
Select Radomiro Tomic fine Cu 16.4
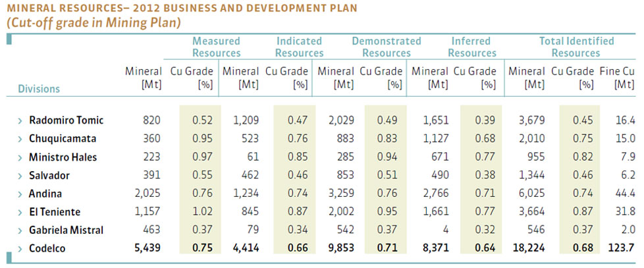[626, 121]
